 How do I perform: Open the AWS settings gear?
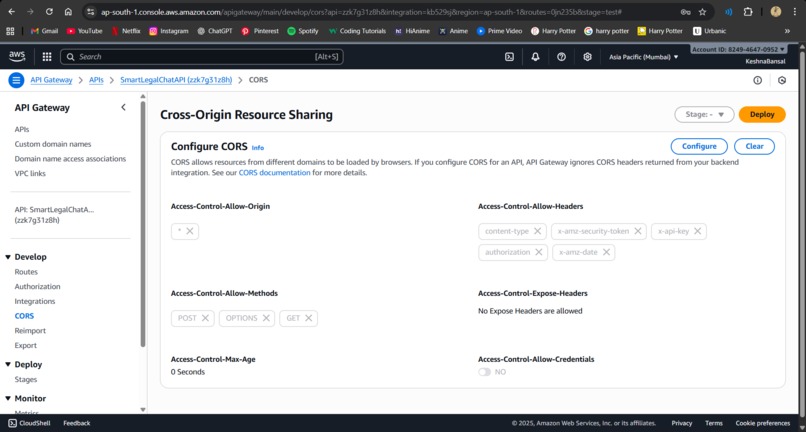pos(588,57)
